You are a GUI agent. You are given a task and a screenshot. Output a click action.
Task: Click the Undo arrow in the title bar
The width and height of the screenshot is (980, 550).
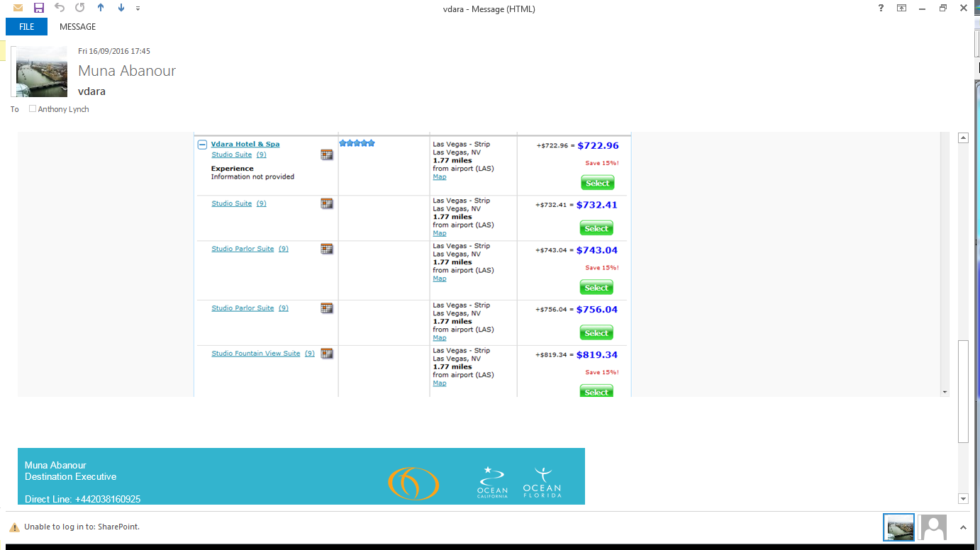pyautogui.click(x=60, y=8)
